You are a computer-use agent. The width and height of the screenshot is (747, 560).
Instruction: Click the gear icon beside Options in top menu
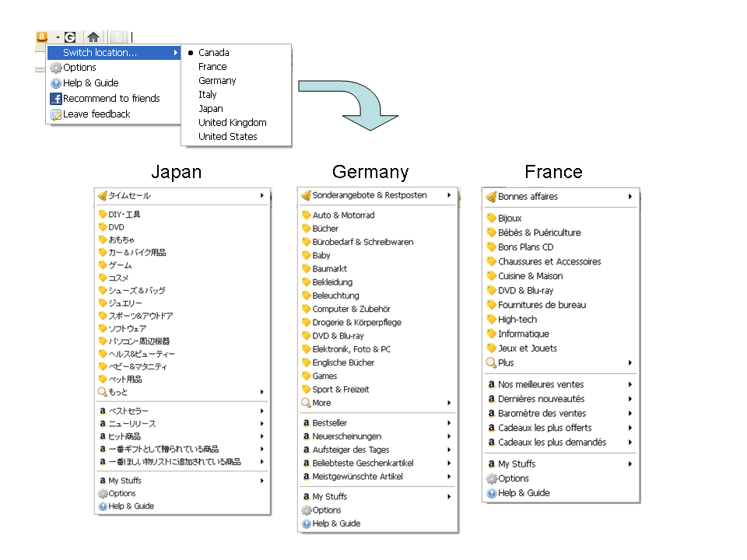click(56, 68)
